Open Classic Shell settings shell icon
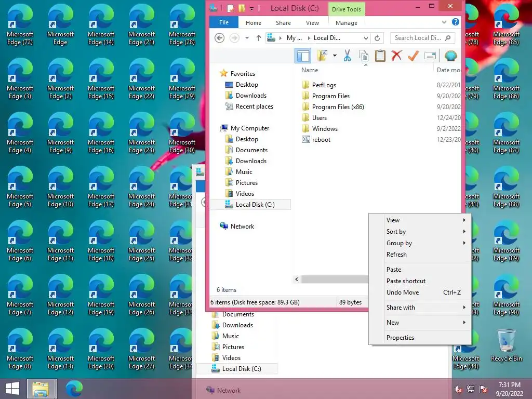Screen dimensions: 532x399 pyautogui.click(x=450, y=56)
